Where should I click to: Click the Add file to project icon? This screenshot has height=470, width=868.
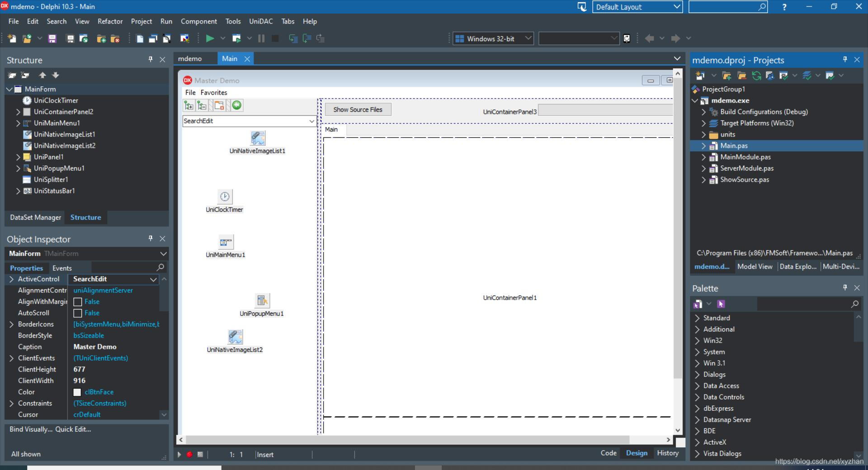(x=101, y=38)
